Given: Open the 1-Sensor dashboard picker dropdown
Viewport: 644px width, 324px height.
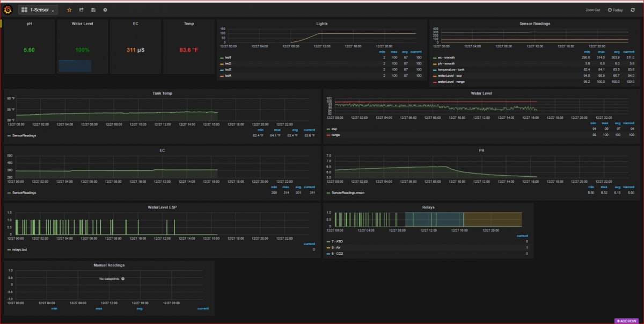Looking at the screenshot, I should coord(38,10).
